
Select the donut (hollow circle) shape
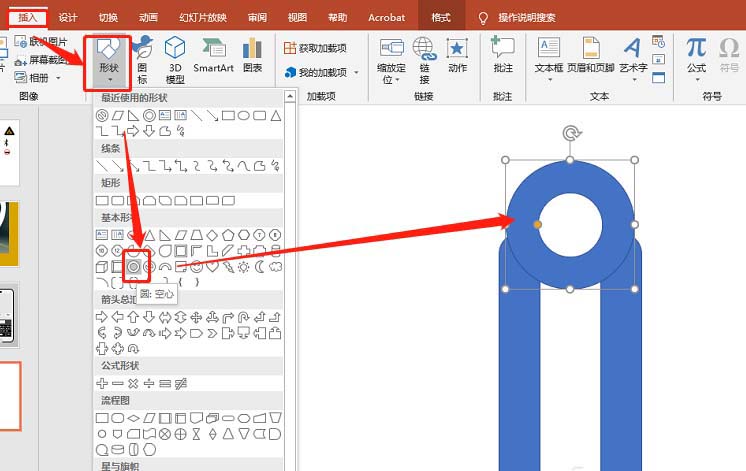[133, 266]
